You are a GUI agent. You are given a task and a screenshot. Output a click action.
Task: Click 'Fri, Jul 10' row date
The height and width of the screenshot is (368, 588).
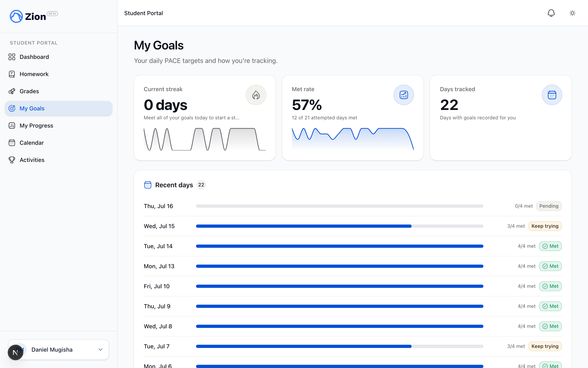[x=157, y=286]
